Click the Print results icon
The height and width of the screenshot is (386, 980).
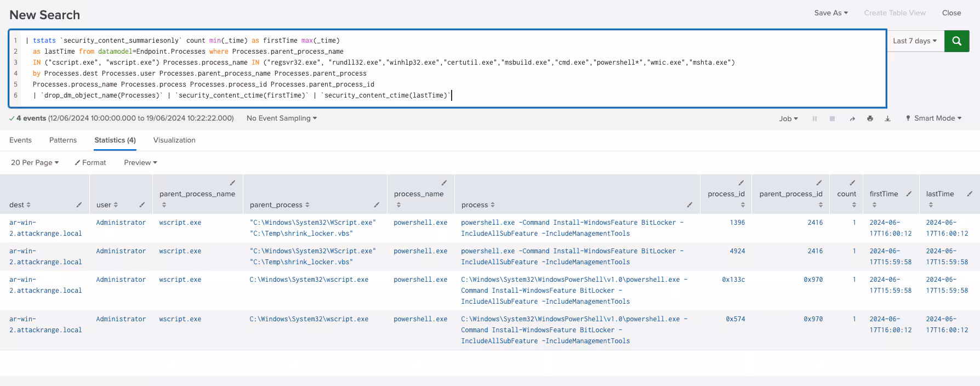(870, 119)
